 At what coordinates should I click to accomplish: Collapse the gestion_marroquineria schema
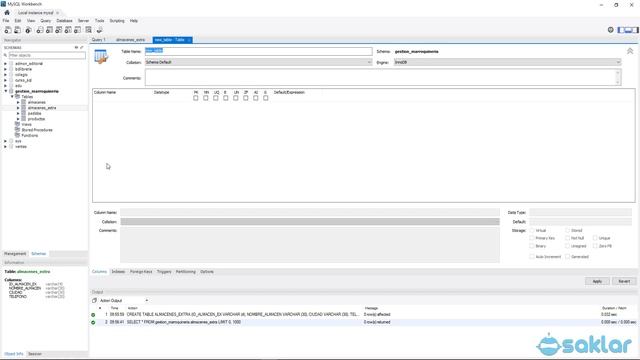pyautogui.click(x=5, y=91)
